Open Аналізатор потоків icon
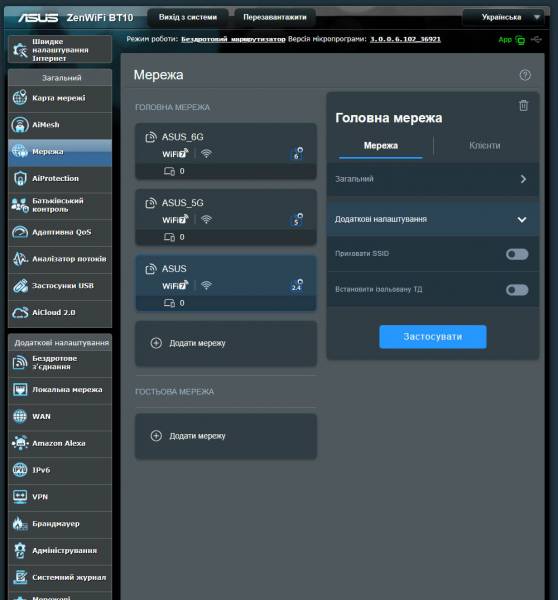The height and width of the screenshot is (600, 558). coord(20,259)
